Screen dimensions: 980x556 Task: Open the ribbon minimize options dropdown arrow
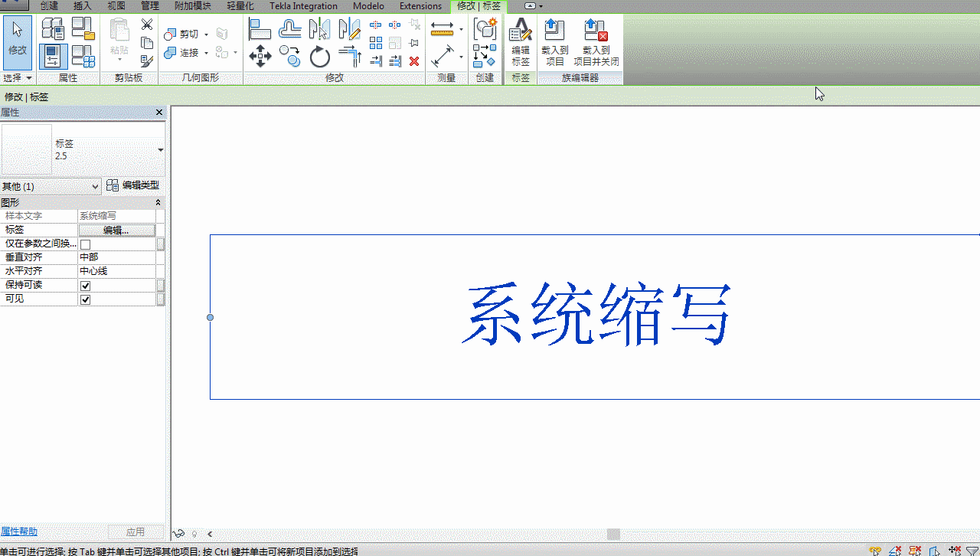(x=541, y=5)
